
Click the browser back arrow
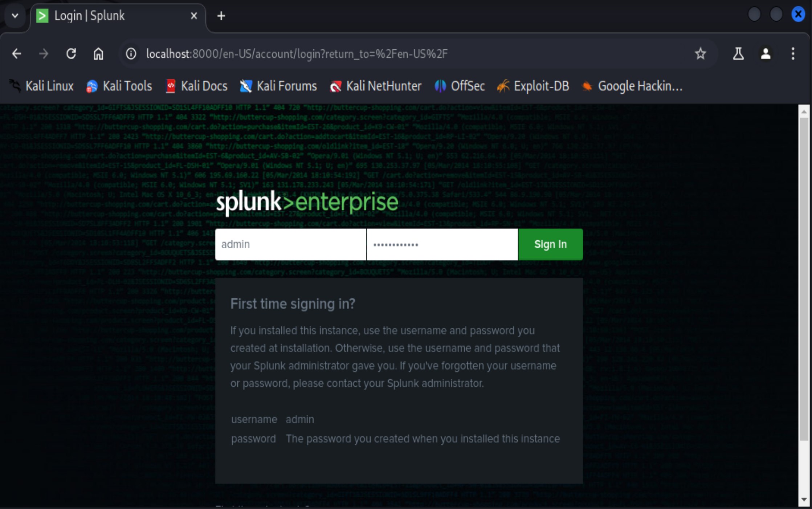coord(16,54)
